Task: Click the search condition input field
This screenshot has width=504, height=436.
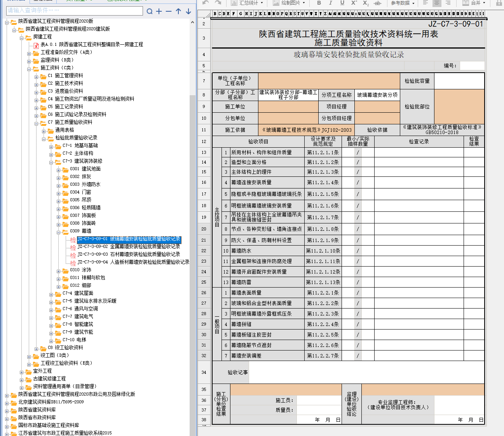Action: [x=75, y=10]
